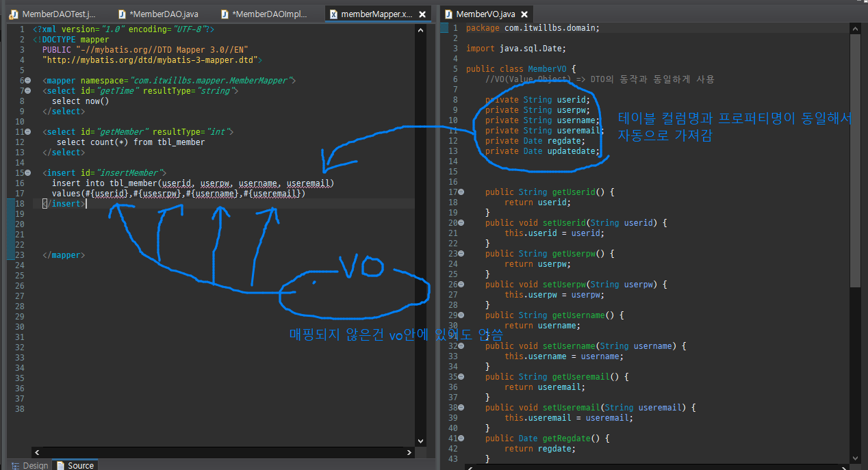Screen dimensions: 868x470
Task: Fold the setUserpw method on line 26
Action: (x=461, y=285)
